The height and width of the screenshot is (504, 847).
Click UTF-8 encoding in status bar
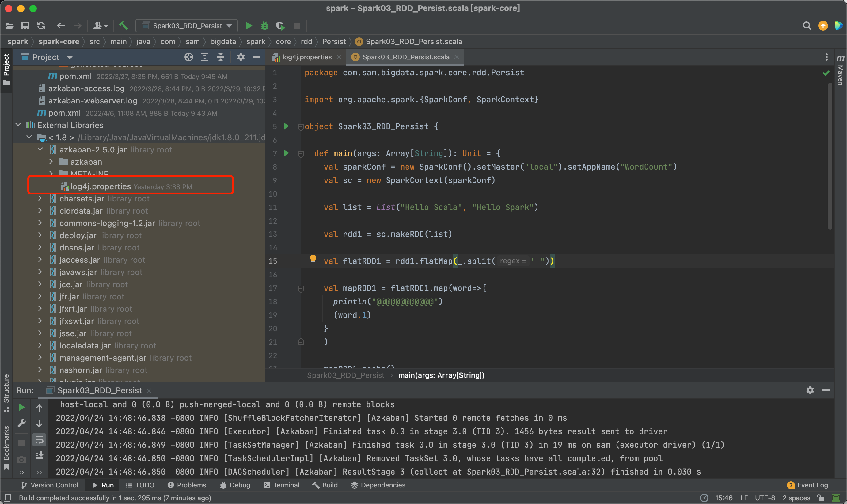tap(765, 498)
